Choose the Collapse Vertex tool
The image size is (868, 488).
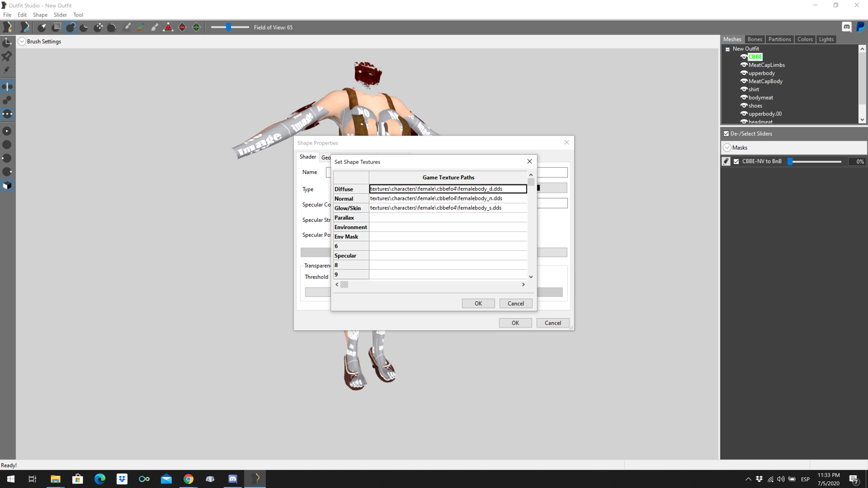[168, 28]
